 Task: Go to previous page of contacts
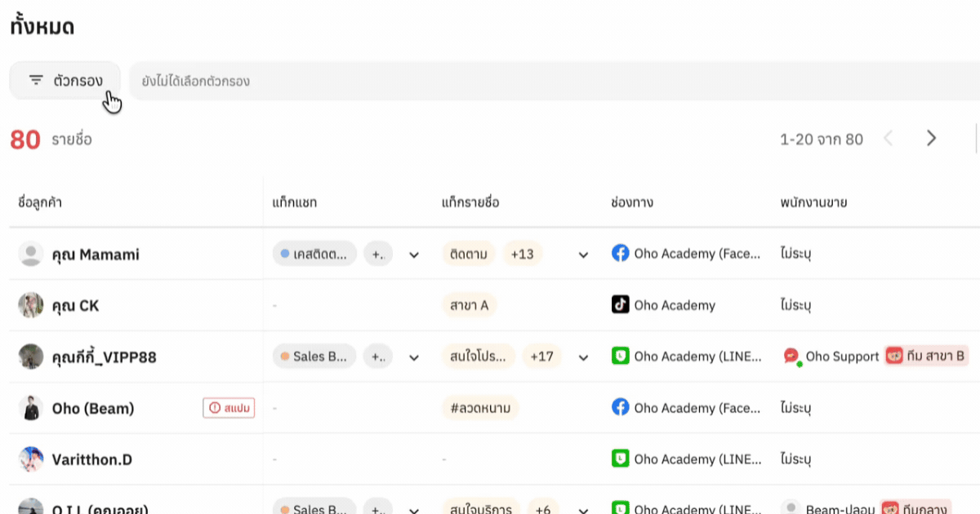pyautogui.click(x=889, y=139)
